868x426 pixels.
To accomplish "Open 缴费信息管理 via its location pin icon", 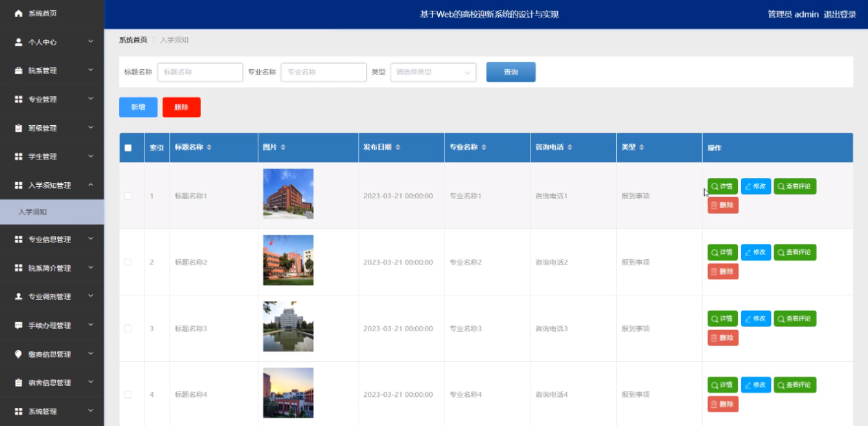I will click(18, 354).
